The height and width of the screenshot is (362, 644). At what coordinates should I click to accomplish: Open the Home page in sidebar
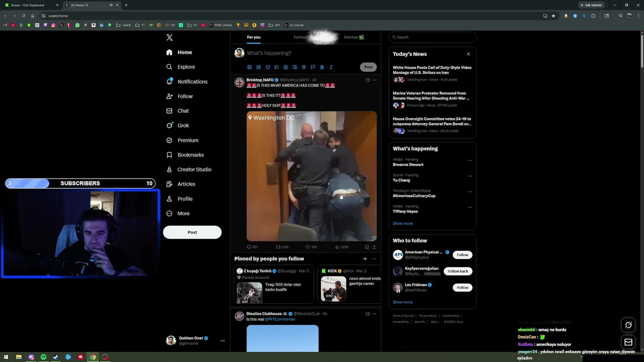[x=179, y=52]
